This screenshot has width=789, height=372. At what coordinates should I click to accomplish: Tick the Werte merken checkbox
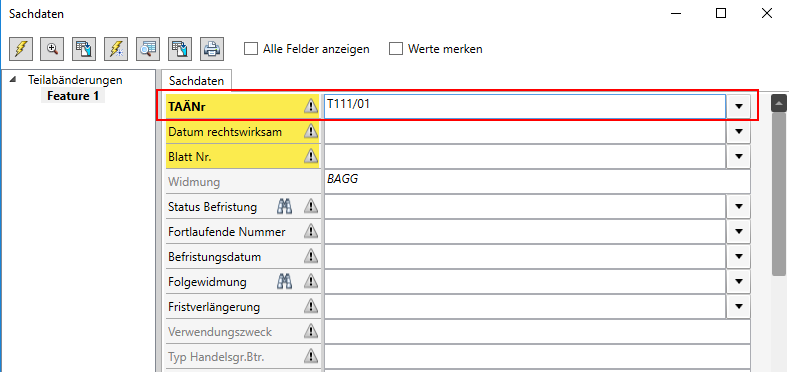(x=396, y=49)
